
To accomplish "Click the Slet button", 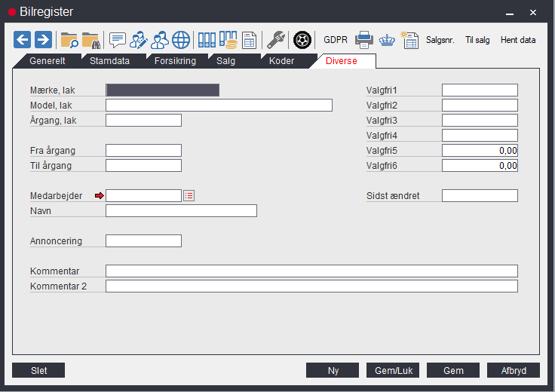I will point(38,370).
